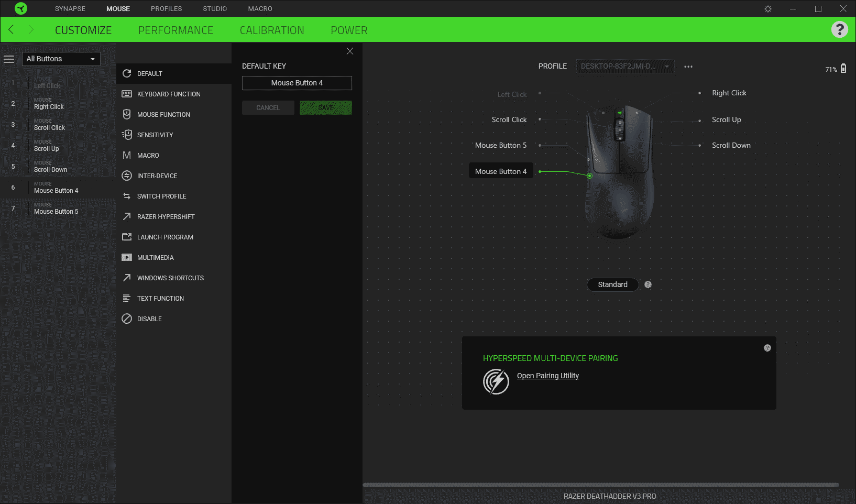Click the Razer Hypershift arrow icon

[x=127, y=216]
